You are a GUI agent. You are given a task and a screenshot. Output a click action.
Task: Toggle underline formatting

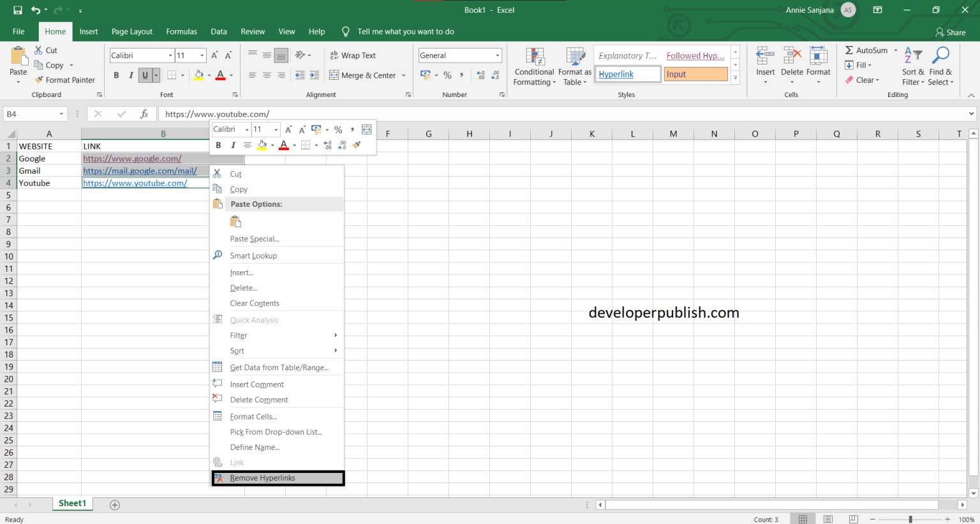tap(145, 75)
